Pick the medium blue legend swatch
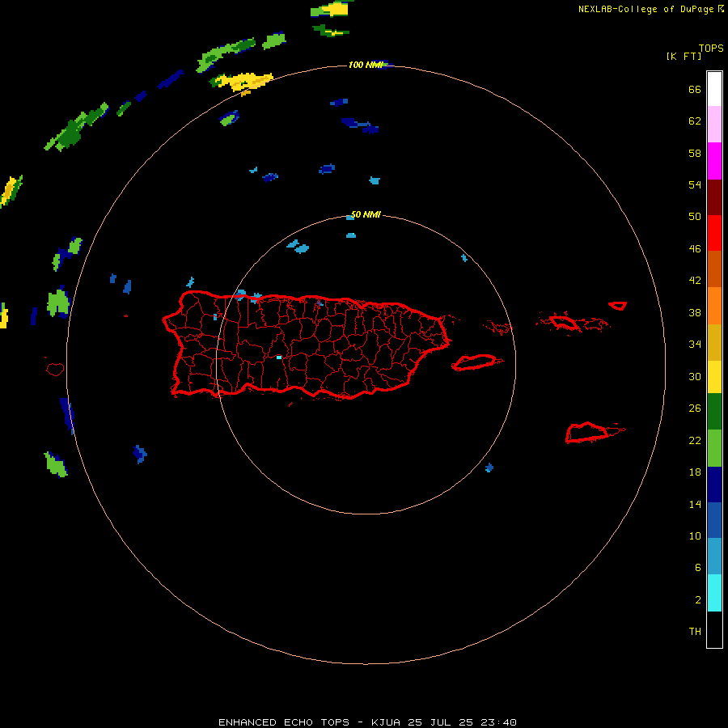This screenshot has height=728, width=728. point(714,520)
